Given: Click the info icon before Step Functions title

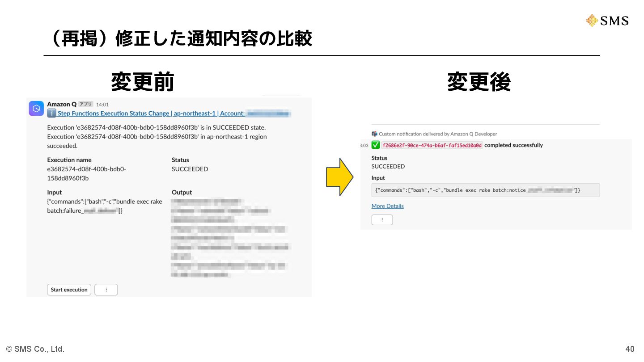Looking at the screenshot, I should 51,114.
